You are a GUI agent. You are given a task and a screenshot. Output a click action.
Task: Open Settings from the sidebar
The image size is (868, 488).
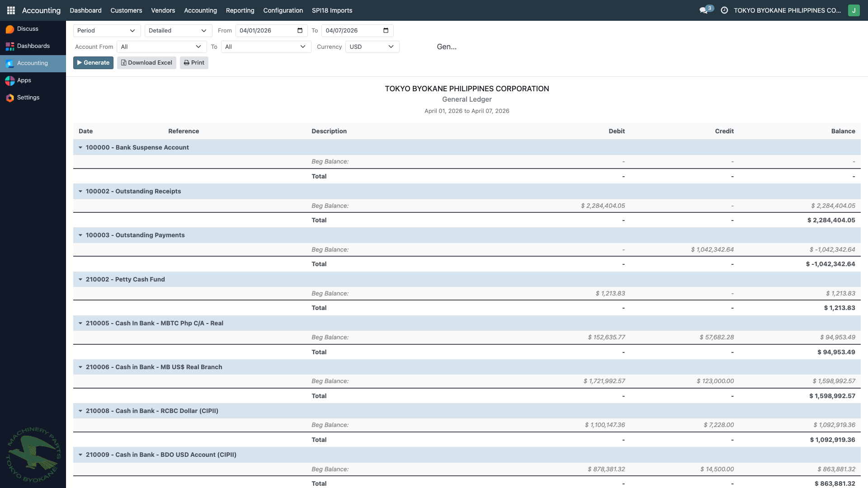click(x=28, y=97)
